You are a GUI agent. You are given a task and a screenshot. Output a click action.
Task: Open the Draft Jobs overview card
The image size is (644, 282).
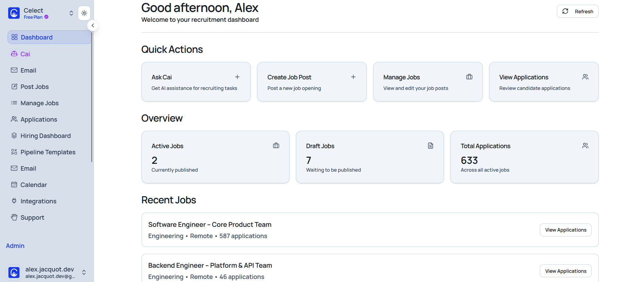point(370,157)
